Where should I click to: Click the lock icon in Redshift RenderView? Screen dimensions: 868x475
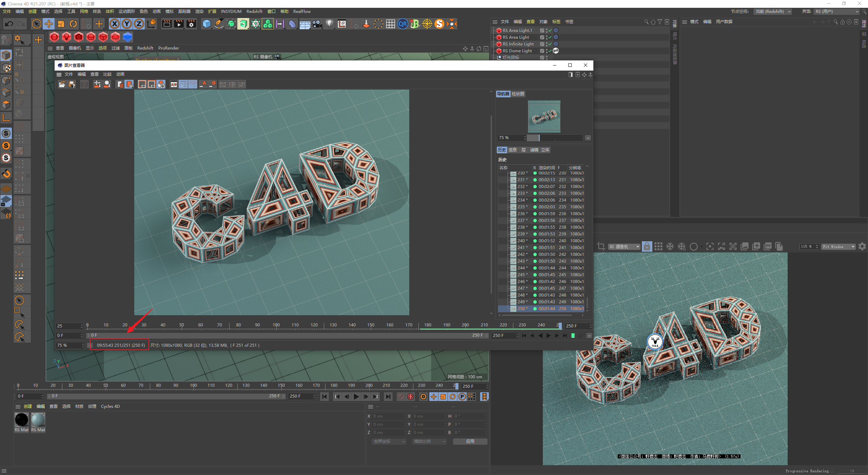[647, 247]
